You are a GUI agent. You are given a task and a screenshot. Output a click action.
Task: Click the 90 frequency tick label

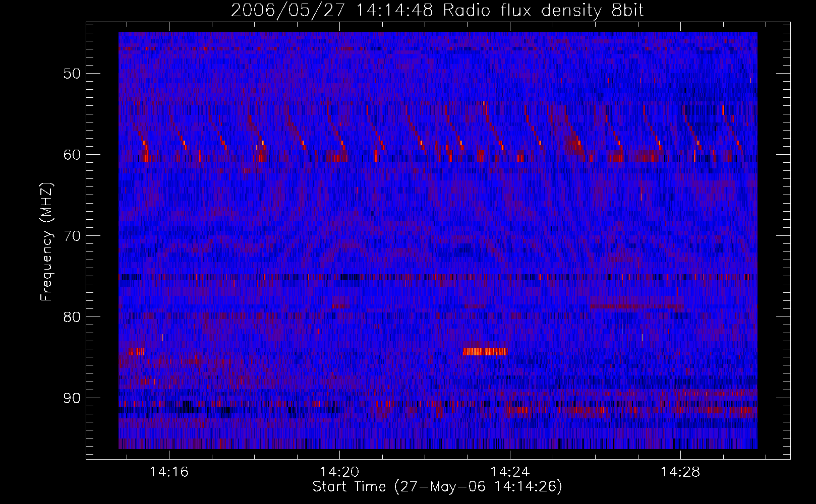72,398
